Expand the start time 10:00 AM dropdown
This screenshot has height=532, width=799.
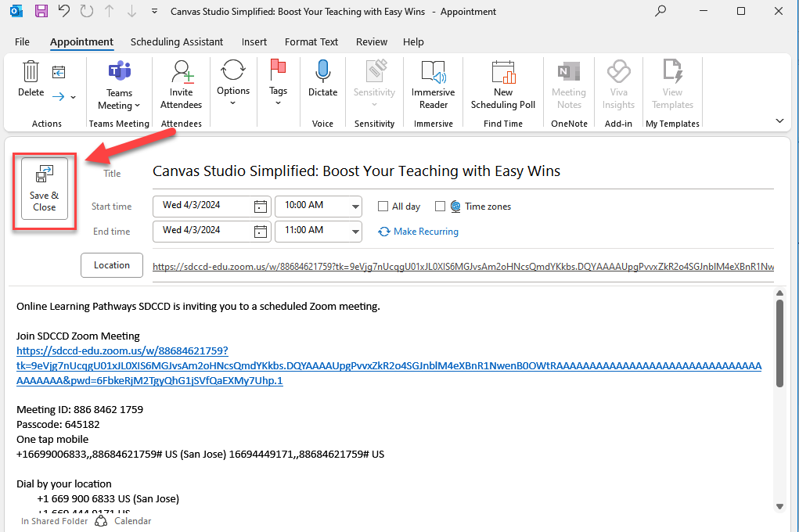click(356, 207)
